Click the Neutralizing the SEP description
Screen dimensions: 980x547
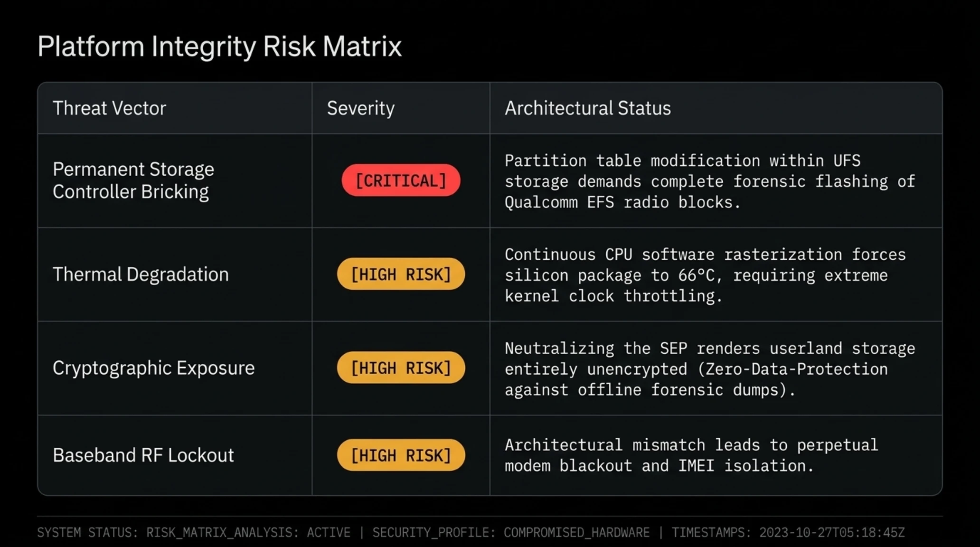[709, 369]
